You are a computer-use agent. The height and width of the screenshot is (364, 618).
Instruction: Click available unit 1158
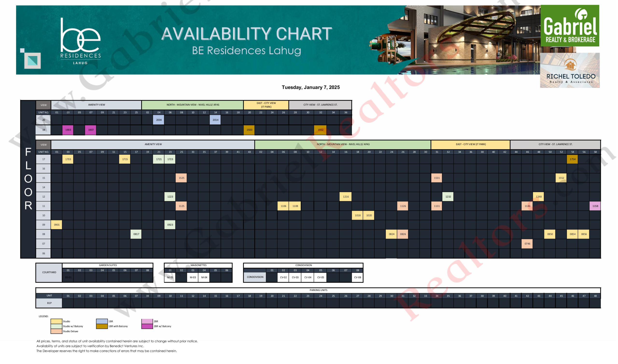[x=595, y=206]
